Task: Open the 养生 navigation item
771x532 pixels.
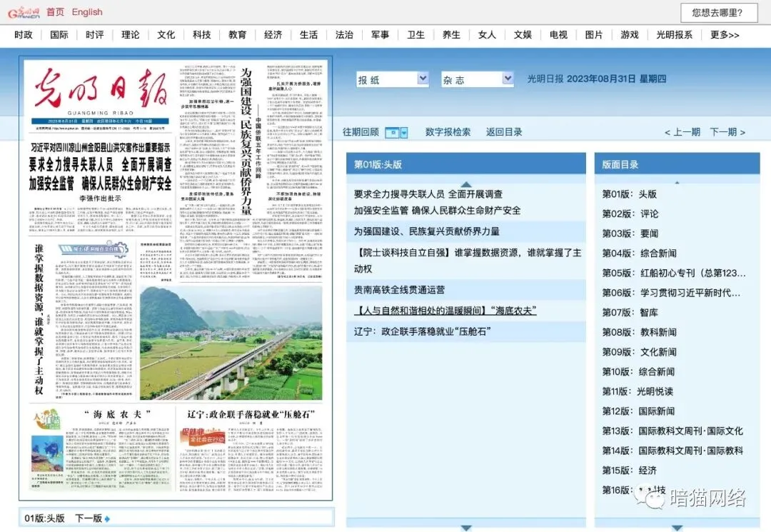Action: (451, 35)
